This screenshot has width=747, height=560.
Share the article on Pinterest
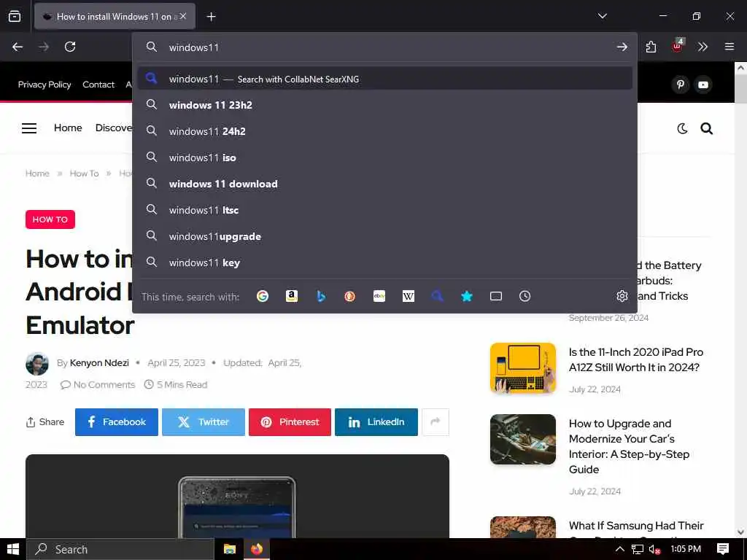click(x=290, y=422)
